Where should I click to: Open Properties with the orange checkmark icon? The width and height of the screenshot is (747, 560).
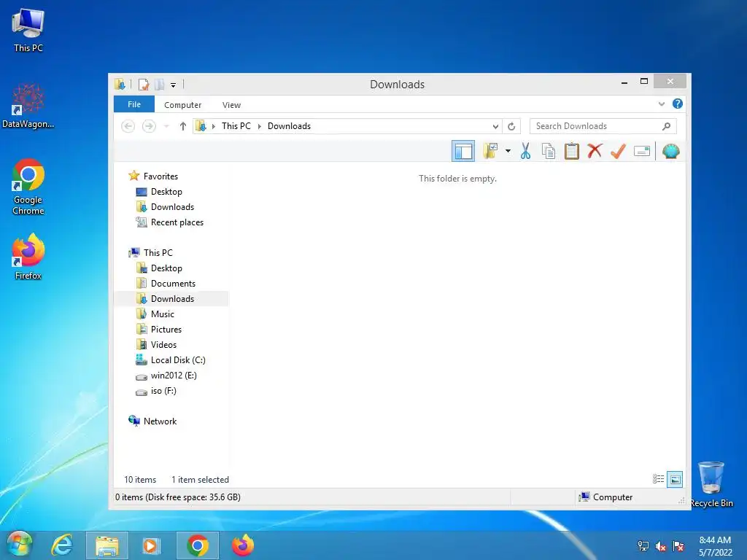618,152
